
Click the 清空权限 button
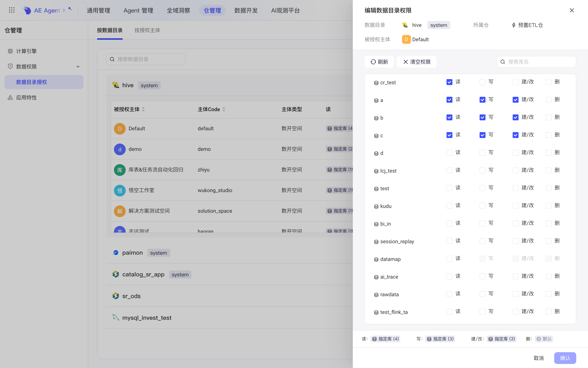[x=417, y=62]
